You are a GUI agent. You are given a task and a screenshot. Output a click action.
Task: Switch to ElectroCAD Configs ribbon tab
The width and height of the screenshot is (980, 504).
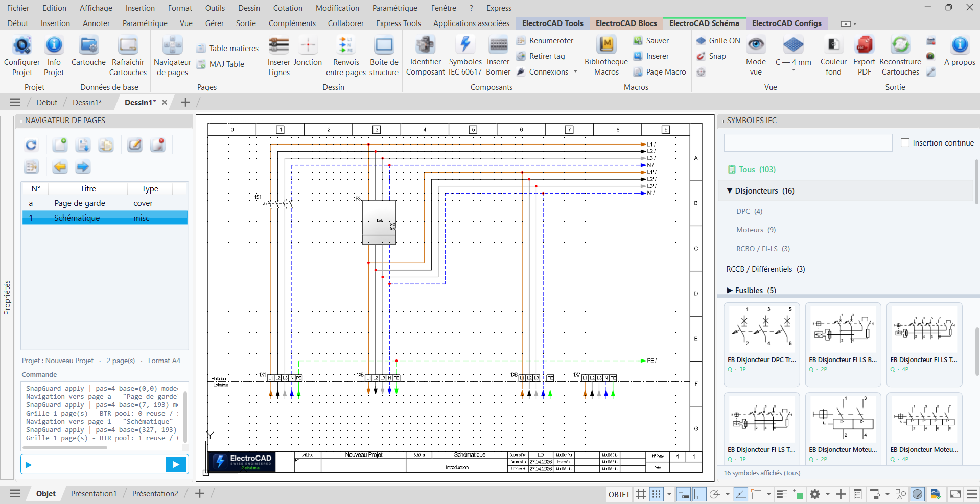point(786,23)
